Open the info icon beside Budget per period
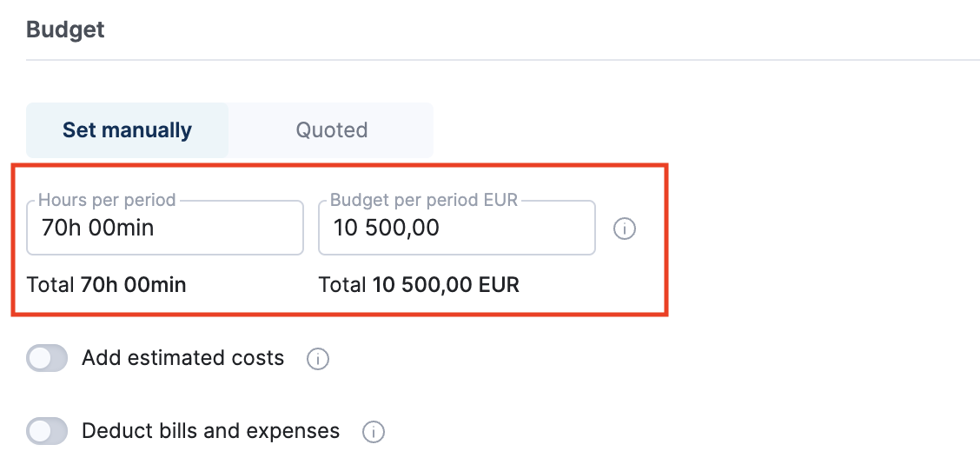The width and height of the screenshot is (980, 471). point(625,229)
